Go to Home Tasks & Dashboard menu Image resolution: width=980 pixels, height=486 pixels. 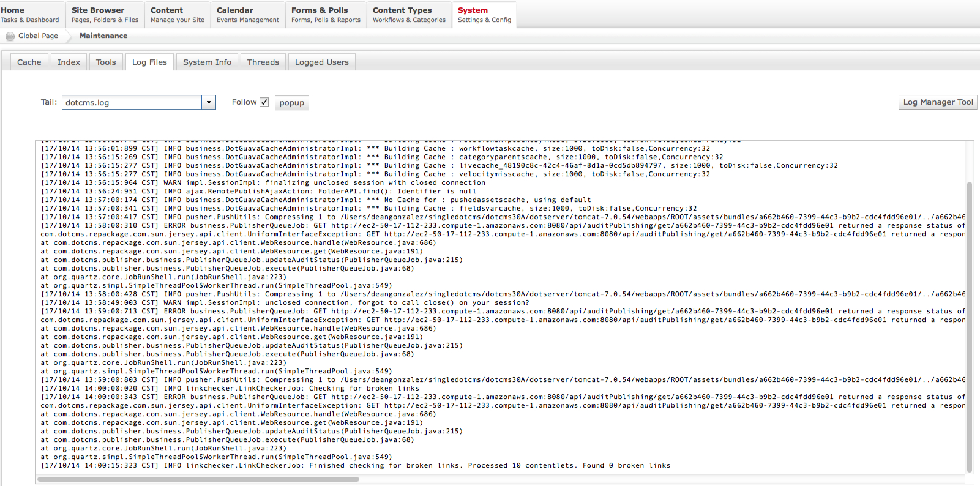(29, 15)
